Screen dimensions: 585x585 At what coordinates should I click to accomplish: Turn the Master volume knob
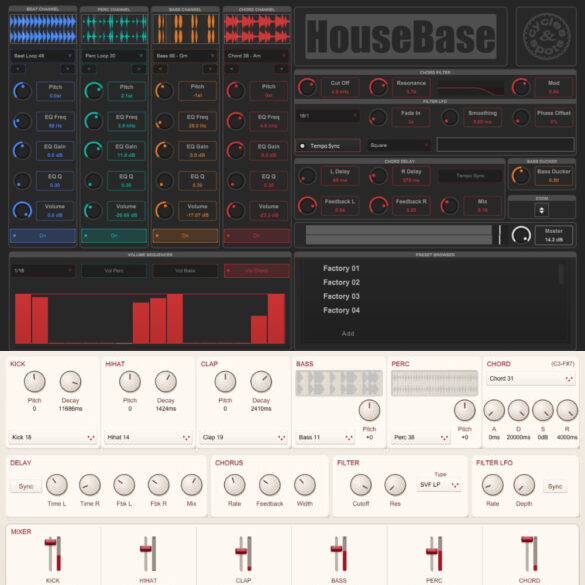click(x=521, y=235)
